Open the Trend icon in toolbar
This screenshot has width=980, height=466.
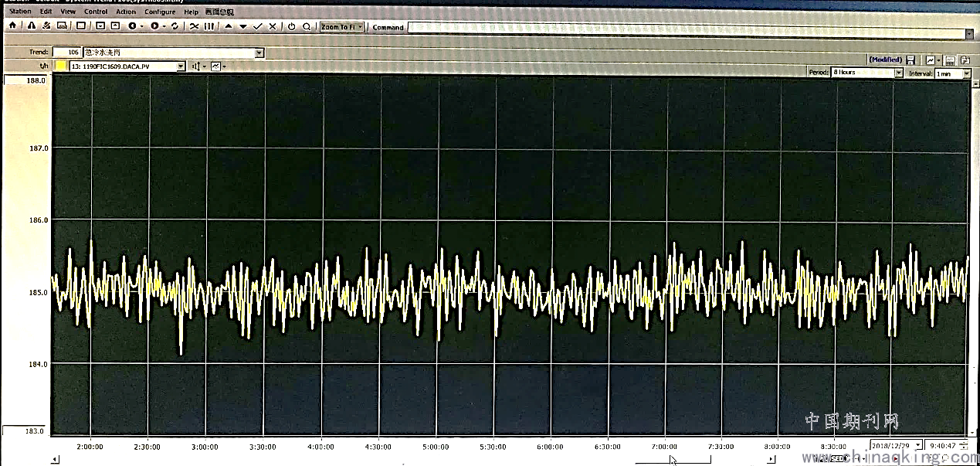point(194,26)
